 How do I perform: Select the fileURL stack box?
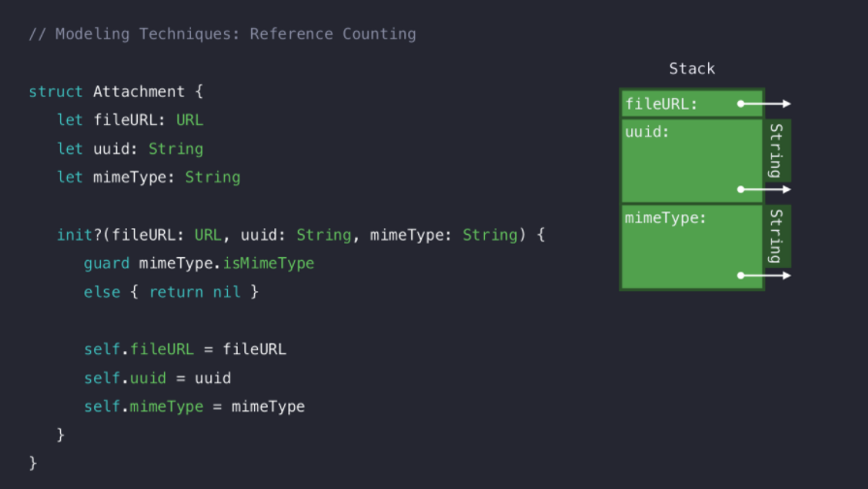(x=691, y=104)
